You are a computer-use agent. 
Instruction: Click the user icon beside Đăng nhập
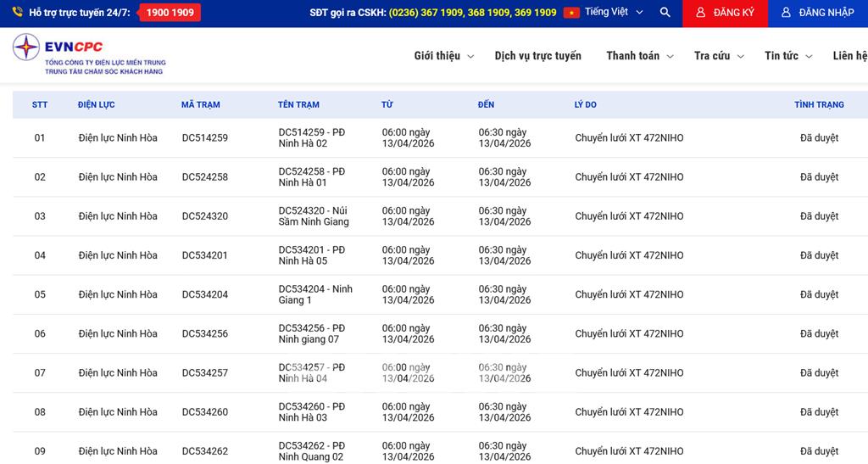[x=786, y=13]
